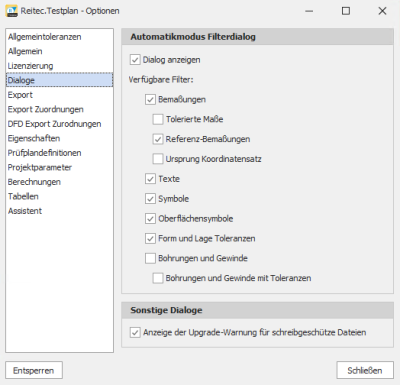Enable Bohrungen und Gewinde checkbox
Screen dimensions: 400x385
150,258
